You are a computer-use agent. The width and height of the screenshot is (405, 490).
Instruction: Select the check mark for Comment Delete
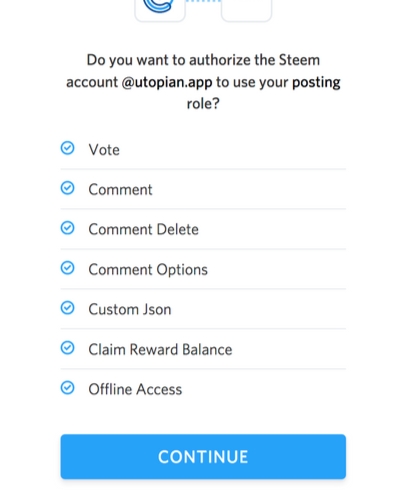click(x=67, y=228)
